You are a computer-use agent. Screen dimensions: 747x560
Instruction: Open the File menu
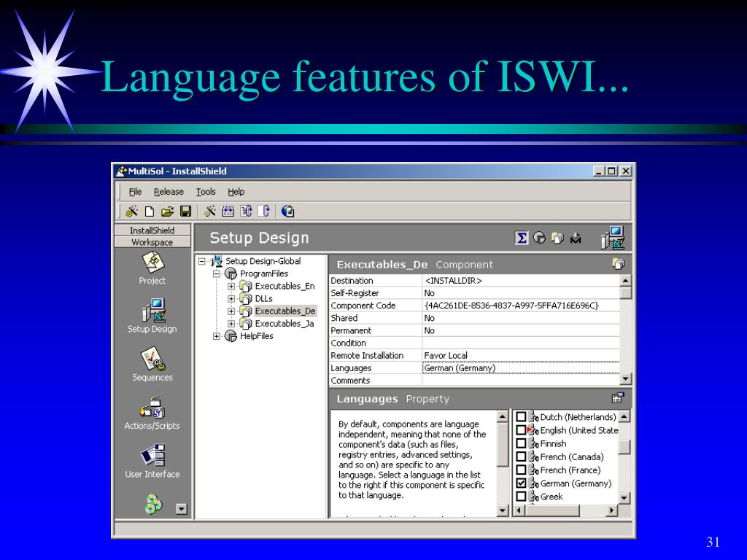[135, 192]
